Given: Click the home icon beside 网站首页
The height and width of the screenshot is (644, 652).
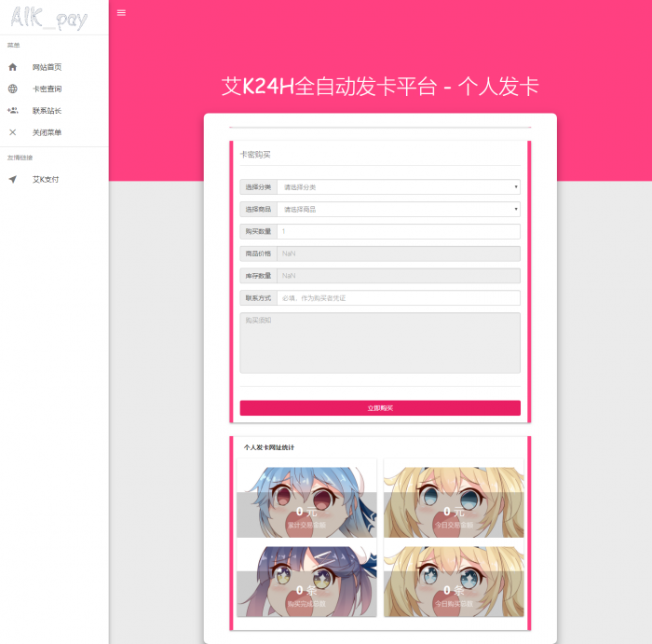Looking at the screenshot, I should tap(13, 67).
